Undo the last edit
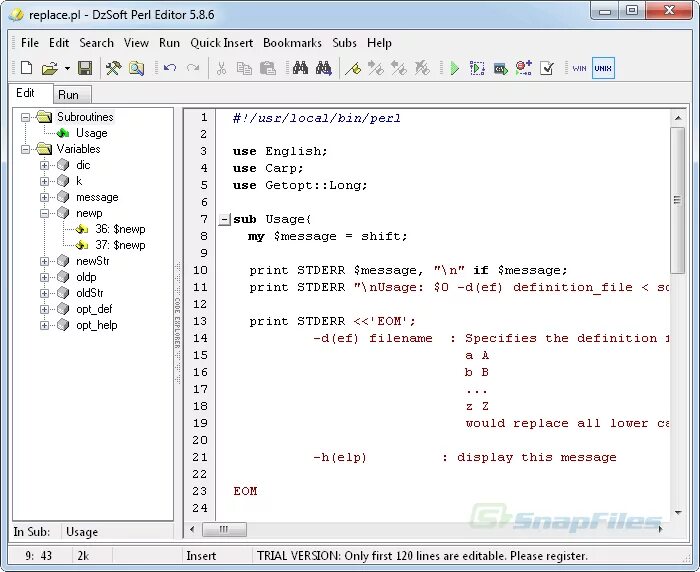This screenshot has width=700, height=572. tap(170, 68)
